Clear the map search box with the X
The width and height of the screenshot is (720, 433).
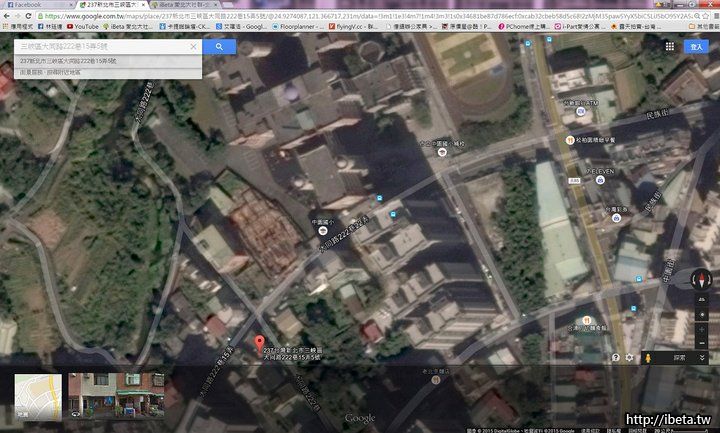[193, 46]
